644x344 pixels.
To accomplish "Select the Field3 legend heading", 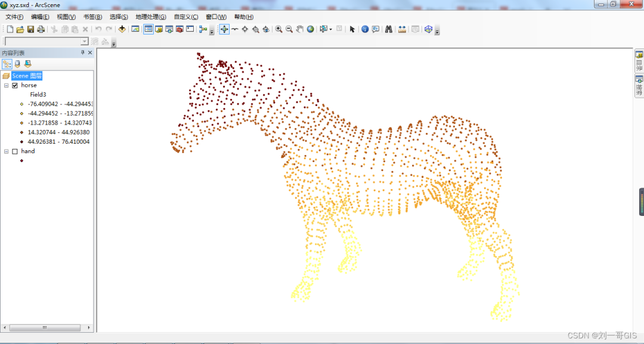I will (x=38, y=95).
